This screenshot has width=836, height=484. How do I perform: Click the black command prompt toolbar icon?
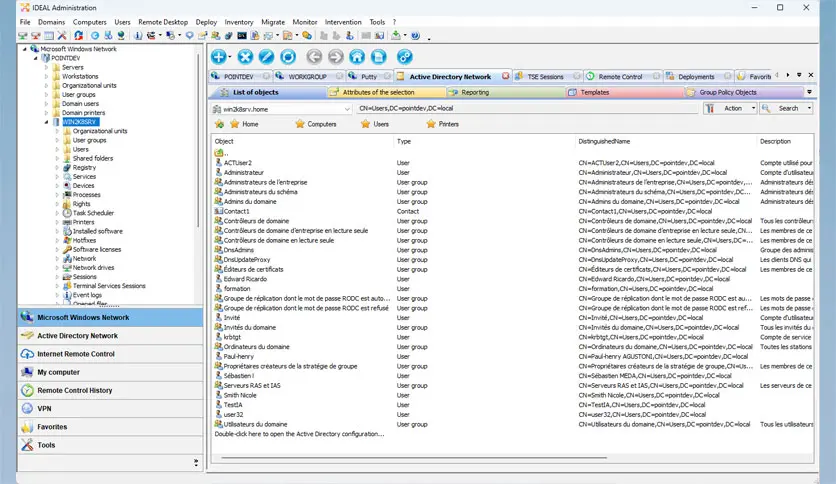[x=242, y=36]
